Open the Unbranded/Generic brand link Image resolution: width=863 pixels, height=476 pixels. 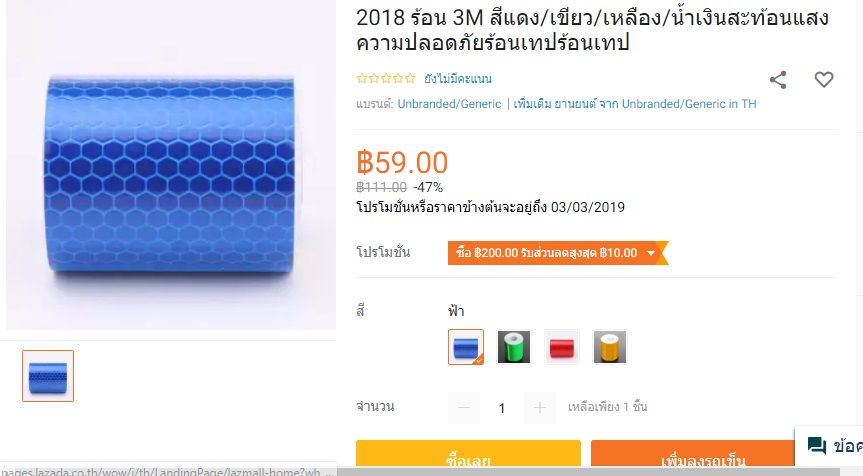pyautogui.click(x=449, y=104)
